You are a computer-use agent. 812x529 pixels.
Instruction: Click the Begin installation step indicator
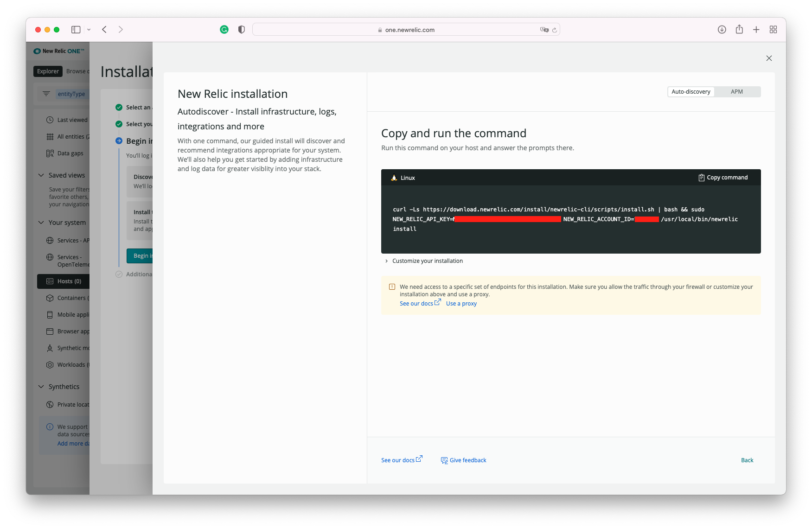pyautogui.click(x=119, y=141)
